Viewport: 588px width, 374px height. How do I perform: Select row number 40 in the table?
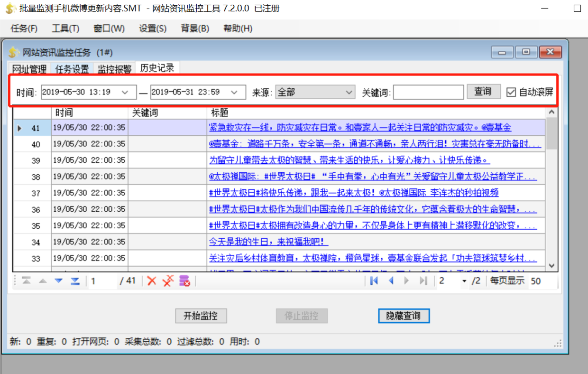[x=32, y=144]
